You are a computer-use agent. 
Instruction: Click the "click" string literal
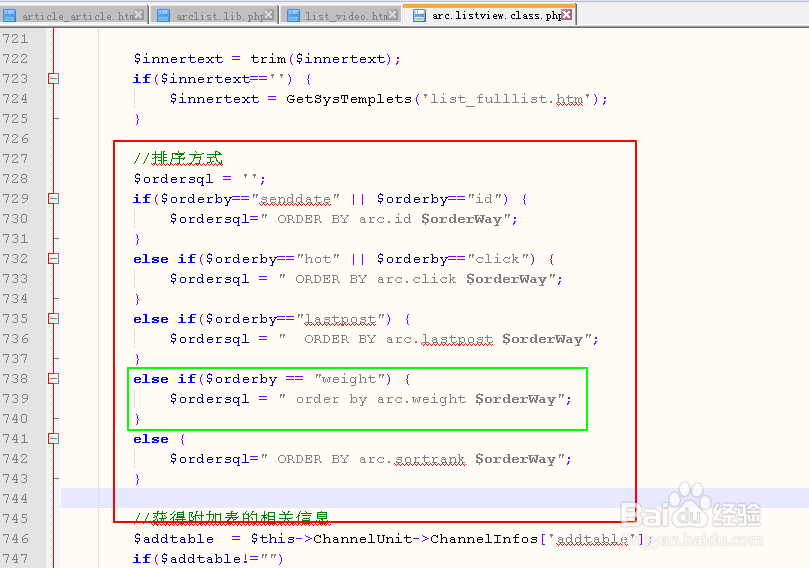(497, 258)
